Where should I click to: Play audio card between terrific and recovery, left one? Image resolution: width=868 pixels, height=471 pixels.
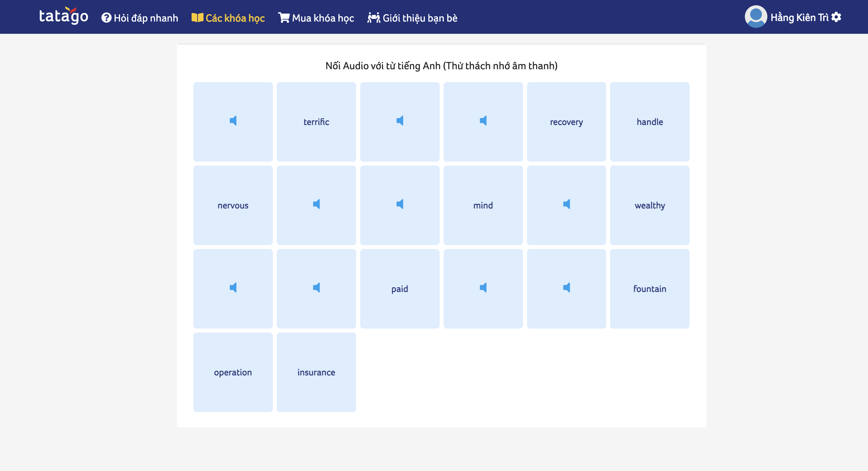click(400, 121)
